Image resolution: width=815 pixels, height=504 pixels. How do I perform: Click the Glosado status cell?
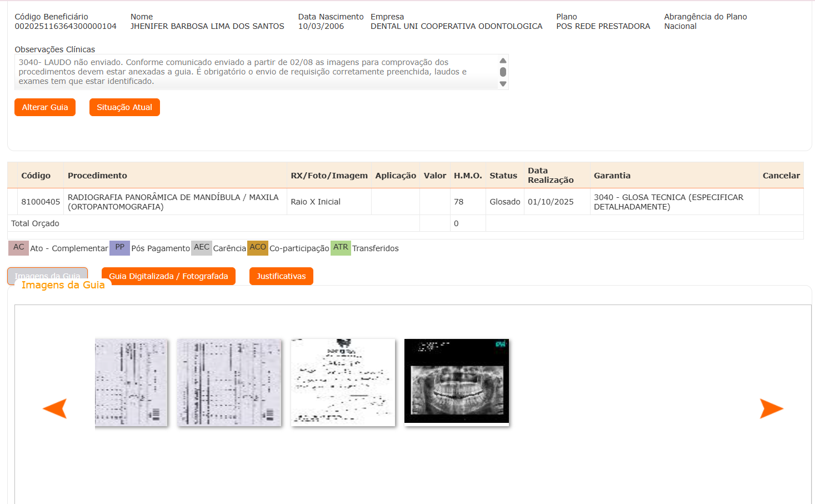505,202
